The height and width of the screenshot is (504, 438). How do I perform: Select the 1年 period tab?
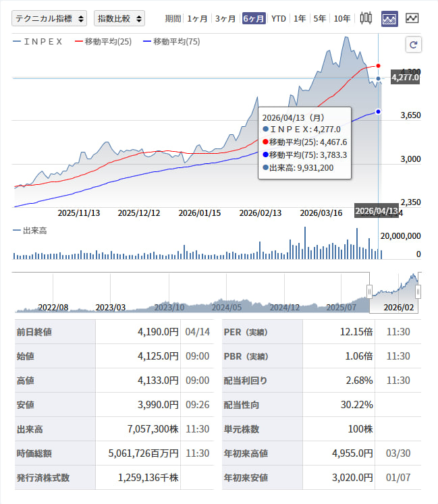point(300,19)
